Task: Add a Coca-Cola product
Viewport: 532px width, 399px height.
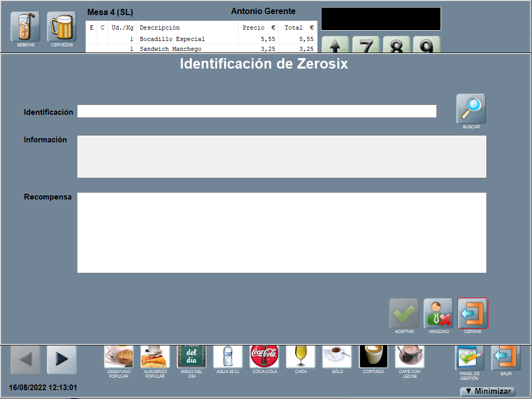Action: [264, 357]
